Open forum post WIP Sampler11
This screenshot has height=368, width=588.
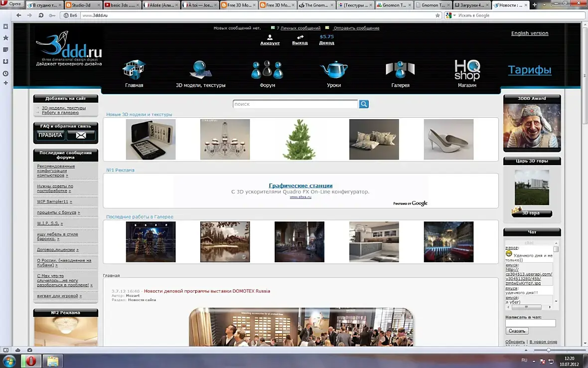click(x=54, y=201)
